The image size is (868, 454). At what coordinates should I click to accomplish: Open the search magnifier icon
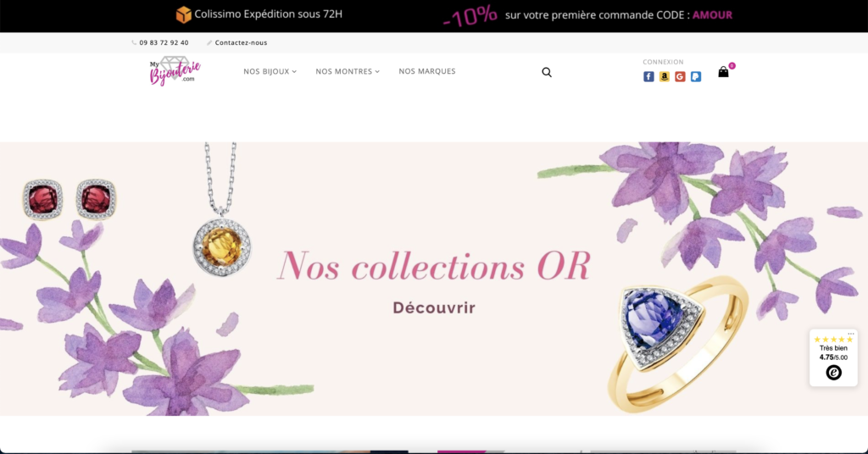[547, 73]
